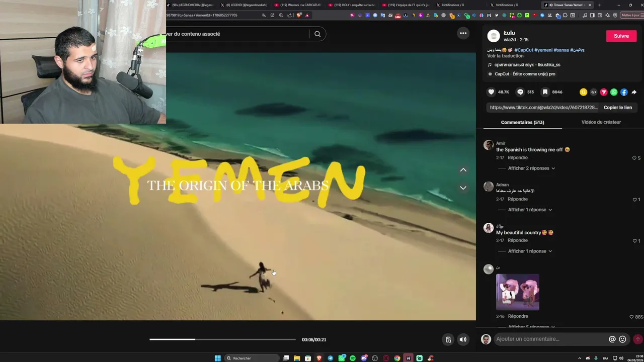Send to friends via the red paper-plane icon
Screen dimensions: 644x362
pos(604,92)
